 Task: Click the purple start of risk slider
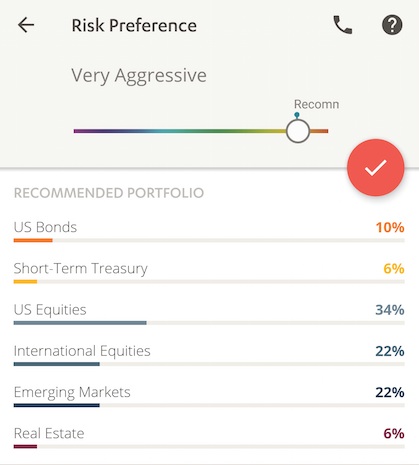pos(83,131)
